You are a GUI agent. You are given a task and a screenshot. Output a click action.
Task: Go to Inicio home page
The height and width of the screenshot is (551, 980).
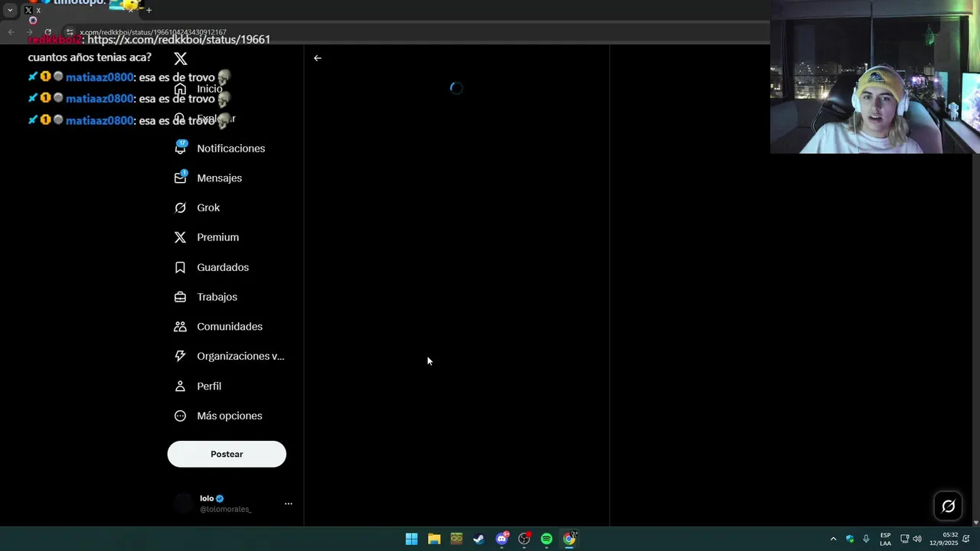199,89
